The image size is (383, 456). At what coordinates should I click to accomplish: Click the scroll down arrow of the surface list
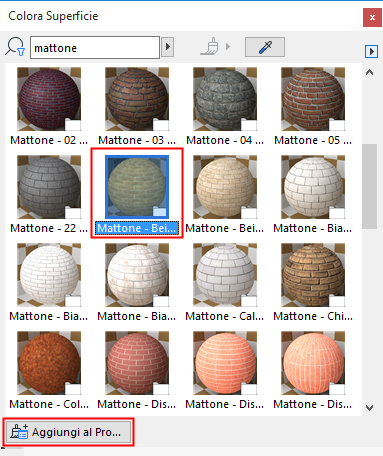(369, 408)
